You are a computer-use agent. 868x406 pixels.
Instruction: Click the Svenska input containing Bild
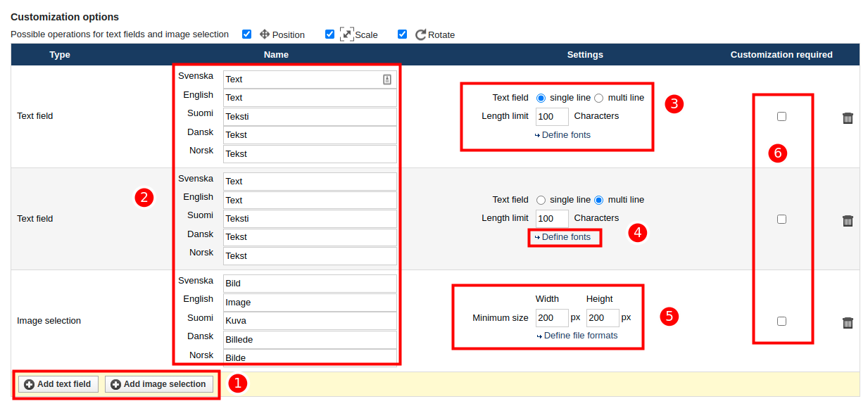(x=310, y=284)
